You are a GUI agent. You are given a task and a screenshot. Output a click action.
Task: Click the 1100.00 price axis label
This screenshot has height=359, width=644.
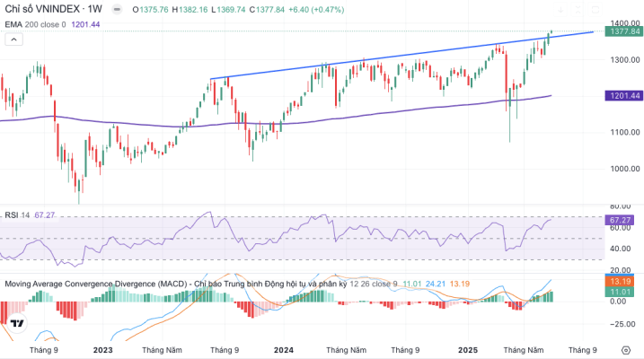coord(625,132)
